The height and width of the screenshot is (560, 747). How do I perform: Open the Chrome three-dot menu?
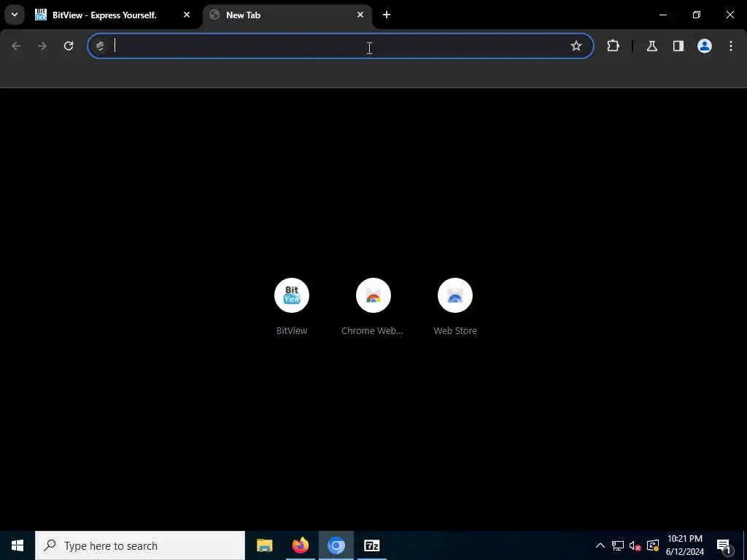(x=731, y=46)
